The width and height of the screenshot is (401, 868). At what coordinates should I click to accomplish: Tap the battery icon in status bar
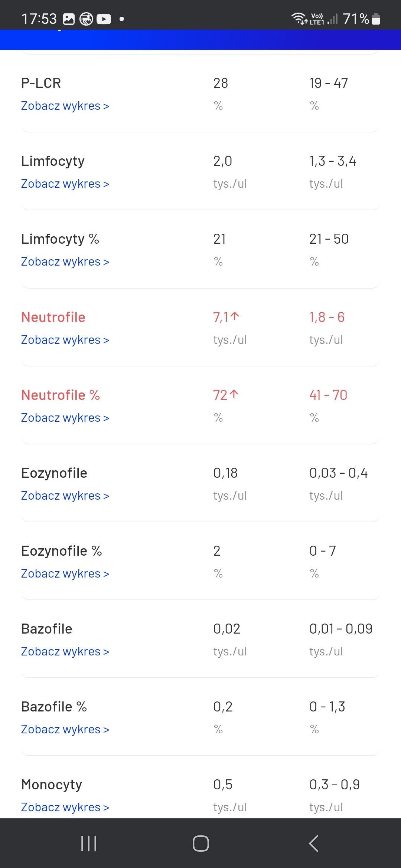click(376, 19)
